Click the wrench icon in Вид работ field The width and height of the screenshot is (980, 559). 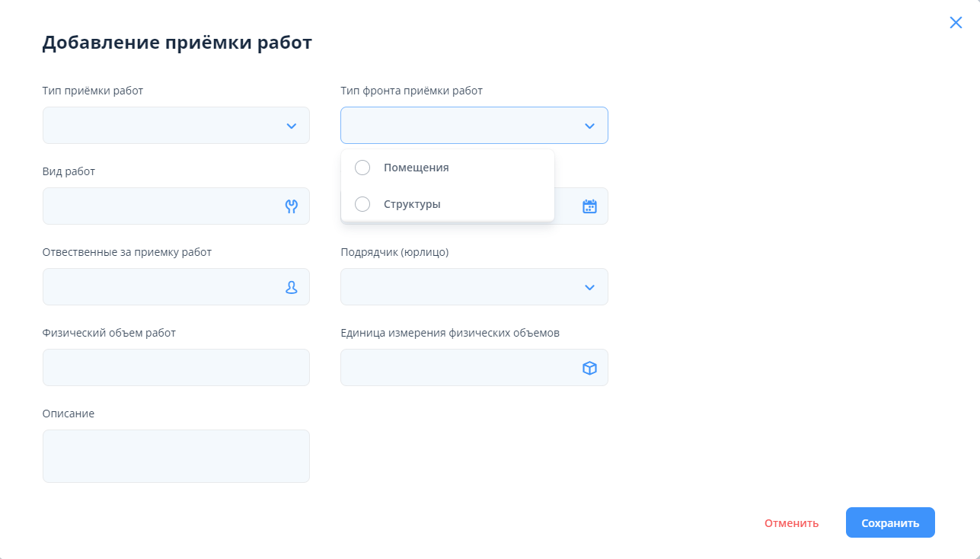pos(291,206)
